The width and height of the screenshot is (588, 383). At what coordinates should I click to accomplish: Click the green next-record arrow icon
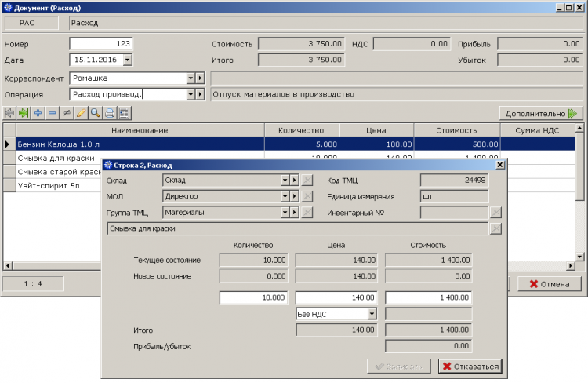(24, 113)
